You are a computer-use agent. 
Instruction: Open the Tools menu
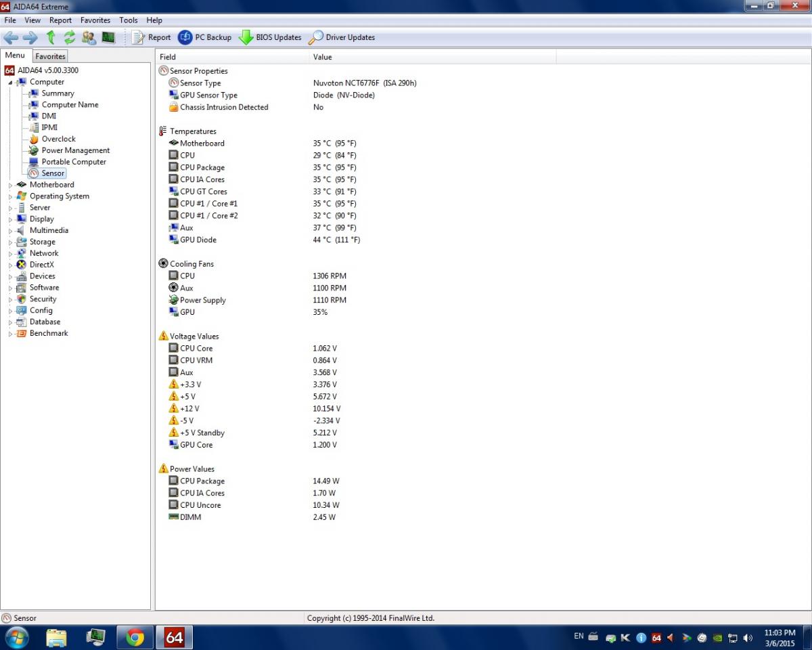click(x=129, y=20)
